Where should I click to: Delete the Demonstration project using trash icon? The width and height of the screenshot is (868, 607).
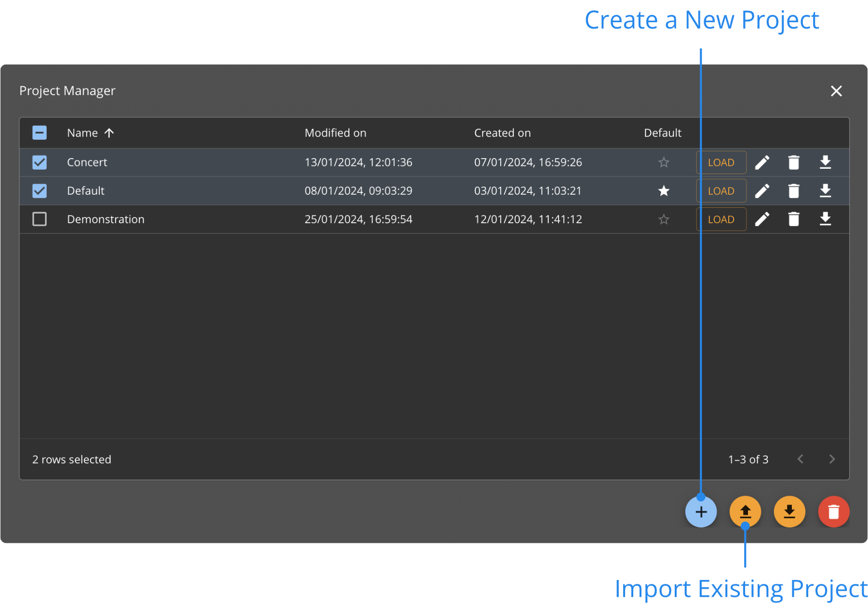[793, 219]
